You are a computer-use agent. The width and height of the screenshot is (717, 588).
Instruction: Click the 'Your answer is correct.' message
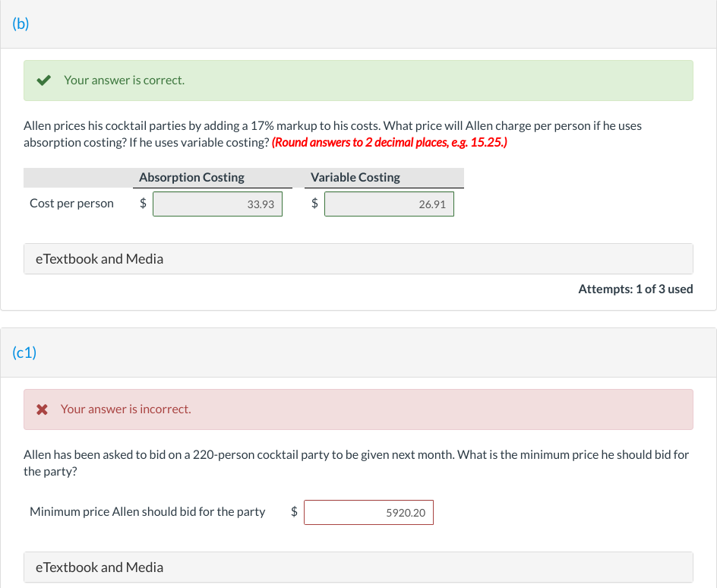[125, 81]
